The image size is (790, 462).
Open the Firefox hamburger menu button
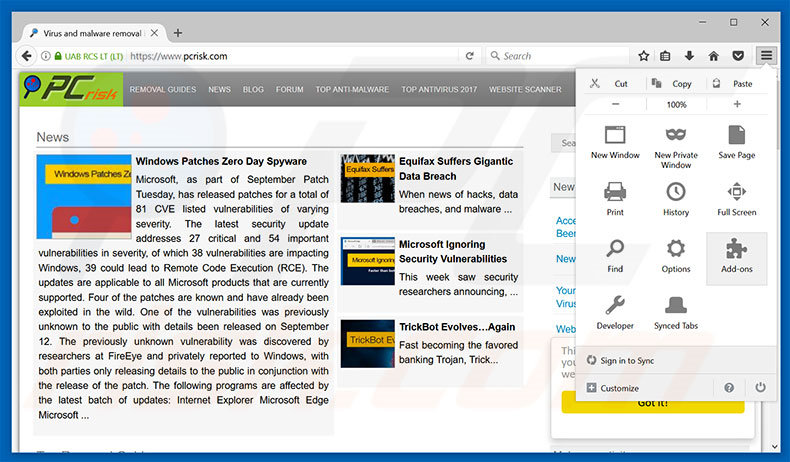[x=766, y=56]
